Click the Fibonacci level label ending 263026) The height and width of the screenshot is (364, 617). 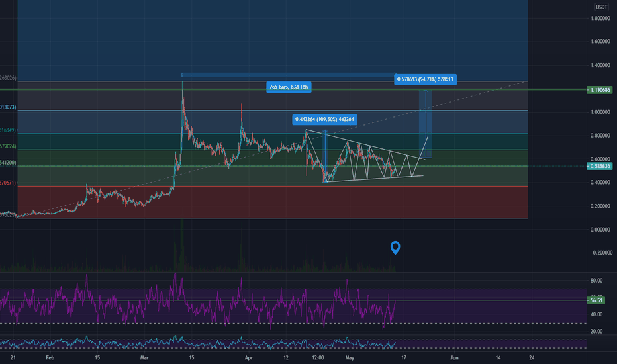click(x=8, y=78)
